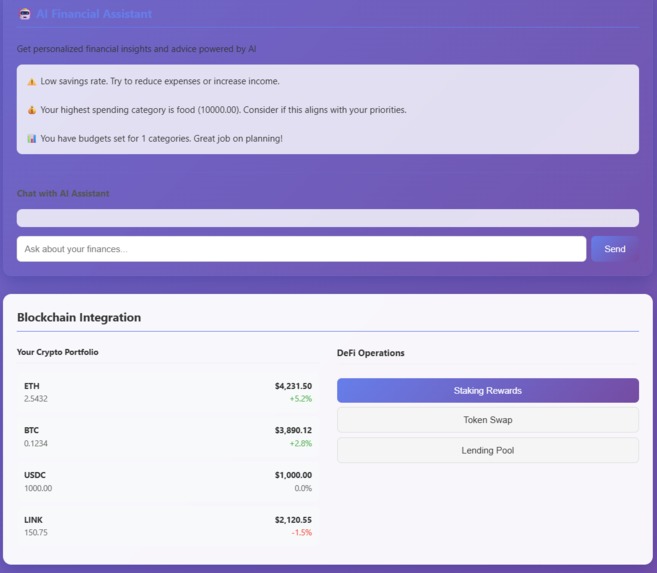The image size is (657, 573).
Task: Click the BTC amount 0.1234
Action: tap(36, 444)
